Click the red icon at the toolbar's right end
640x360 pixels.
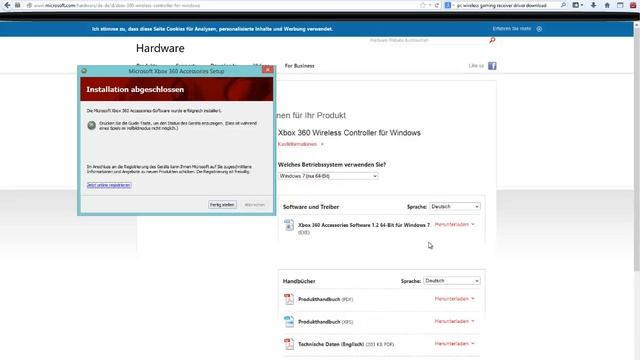point(633,5)
